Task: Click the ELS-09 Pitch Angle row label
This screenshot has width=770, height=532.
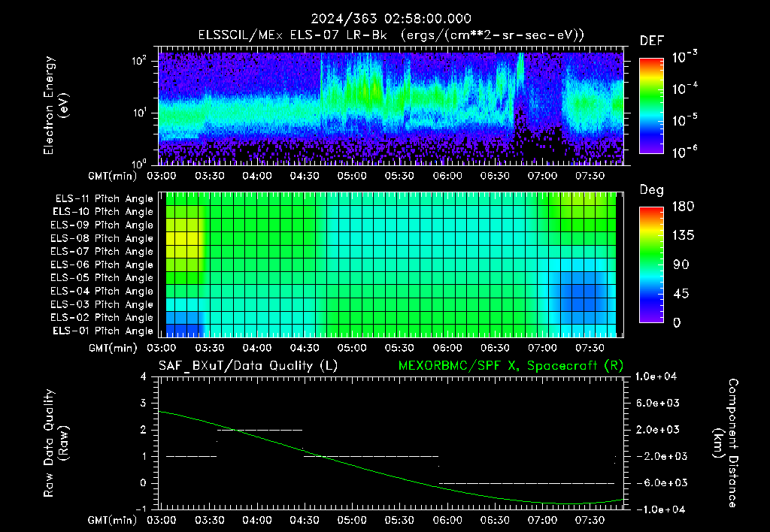Action: pos(102,225)
